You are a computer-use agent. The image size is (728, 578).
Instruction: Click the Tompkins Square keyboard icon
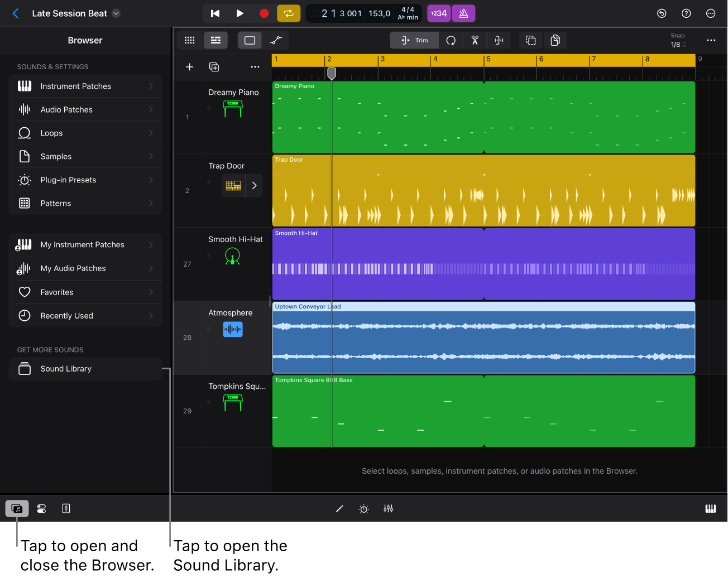[233, 402]
